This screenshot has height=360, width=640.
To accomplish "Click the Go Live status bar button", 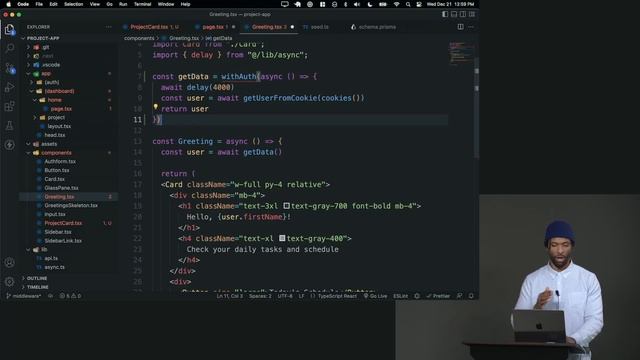I will point(375,296).
